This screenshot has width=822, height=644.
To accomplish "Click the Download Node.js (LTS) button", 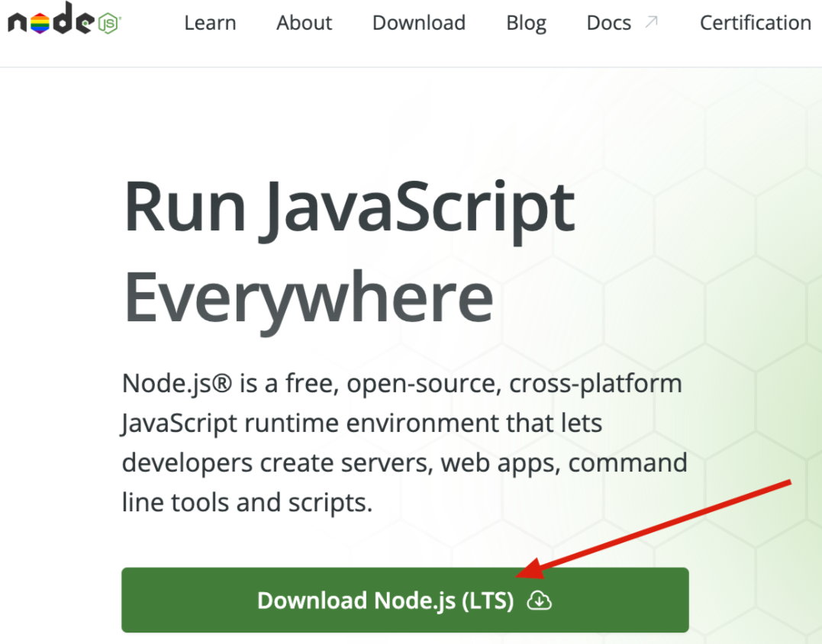I will coord(405,600).
